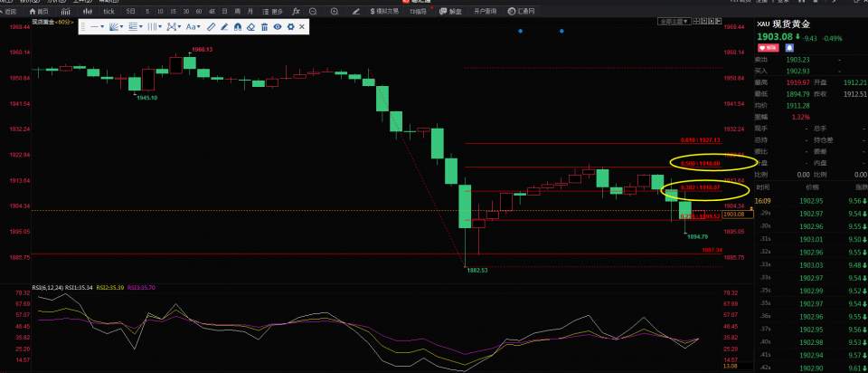Select the 5日 period
Image resolution: width=868 pixels, height=373 pixels.
click(x=130, y=11)
